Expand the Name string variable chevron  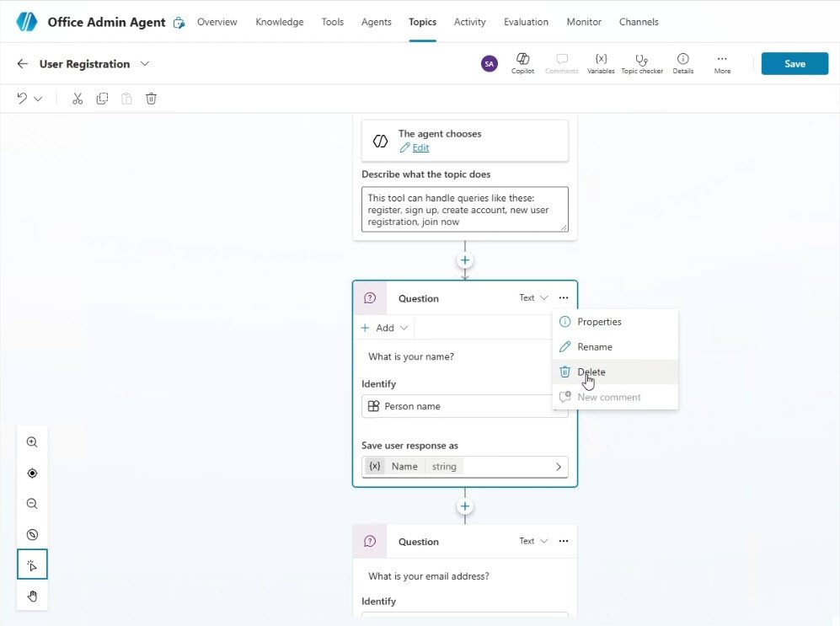[x=559, y=467]
